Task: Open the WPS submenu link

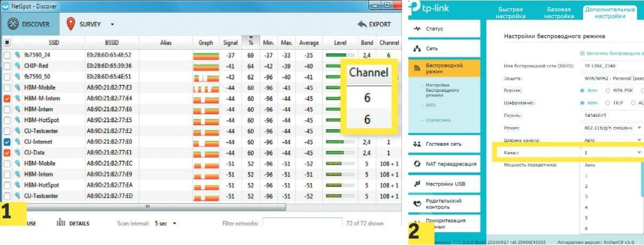Action: (x=431, y=106)
